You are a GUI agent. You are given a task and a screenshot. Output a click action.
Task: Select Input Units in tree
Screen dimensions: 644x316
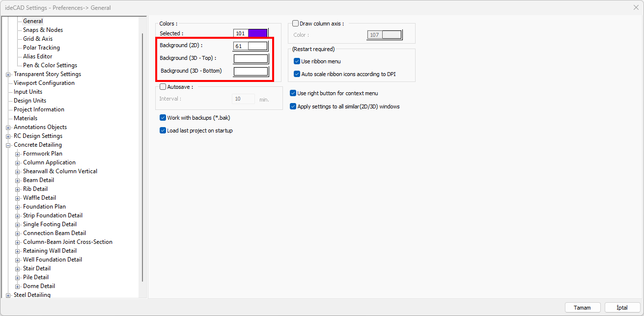click(x=28, y=92)
